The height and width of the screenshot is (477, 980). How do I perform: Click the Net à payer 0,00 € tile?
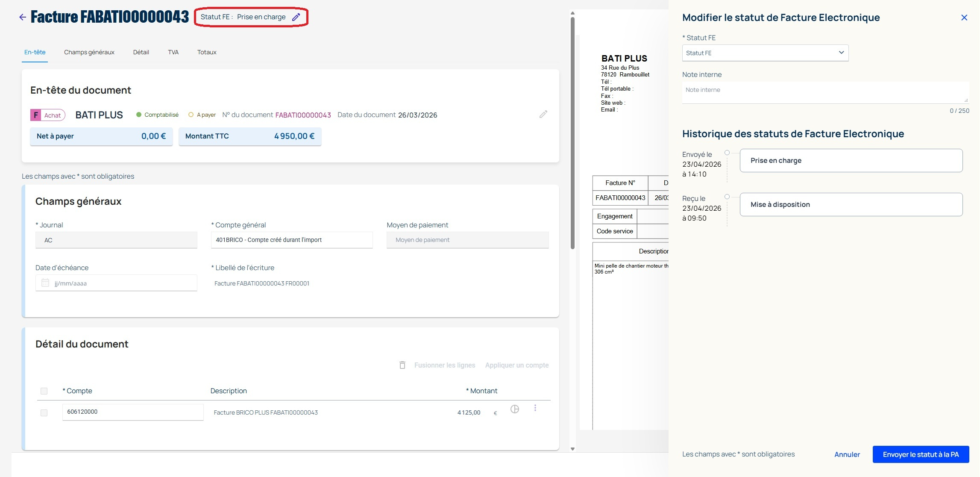[101, 136]
